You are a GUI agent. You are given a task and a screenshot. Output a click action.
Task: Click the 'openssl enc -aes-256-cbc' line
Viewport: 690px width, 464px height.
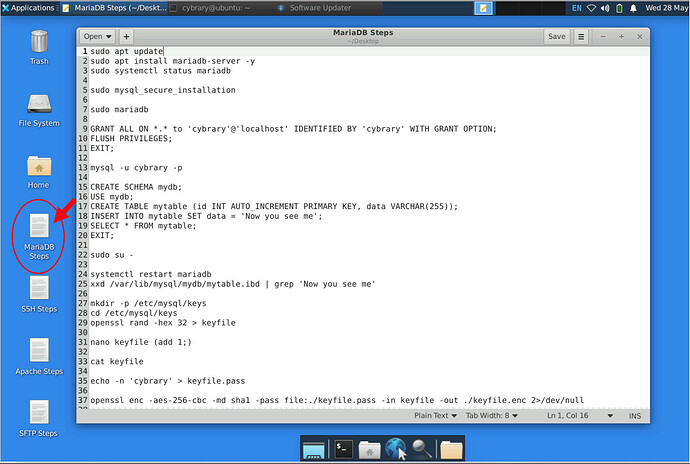(337, 400)
